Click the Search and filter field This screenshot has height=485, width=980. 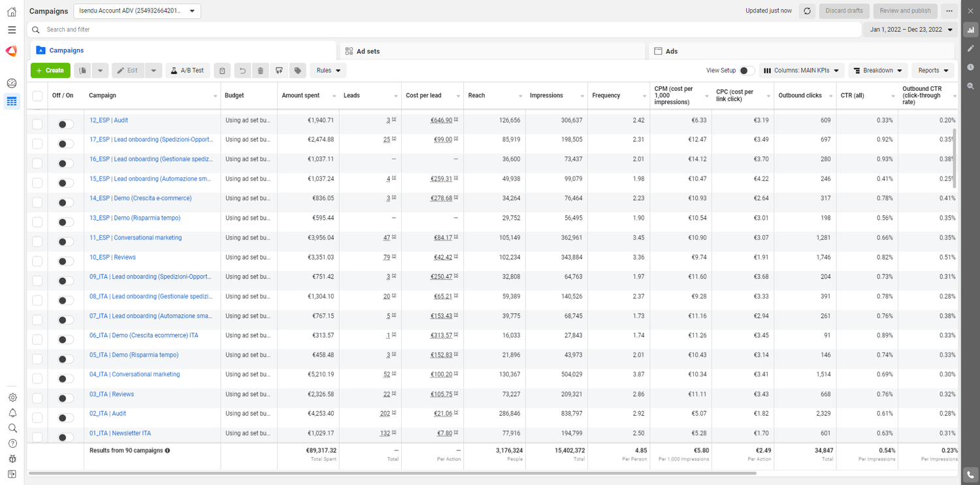pyautogui.click(x=444, y=29)
